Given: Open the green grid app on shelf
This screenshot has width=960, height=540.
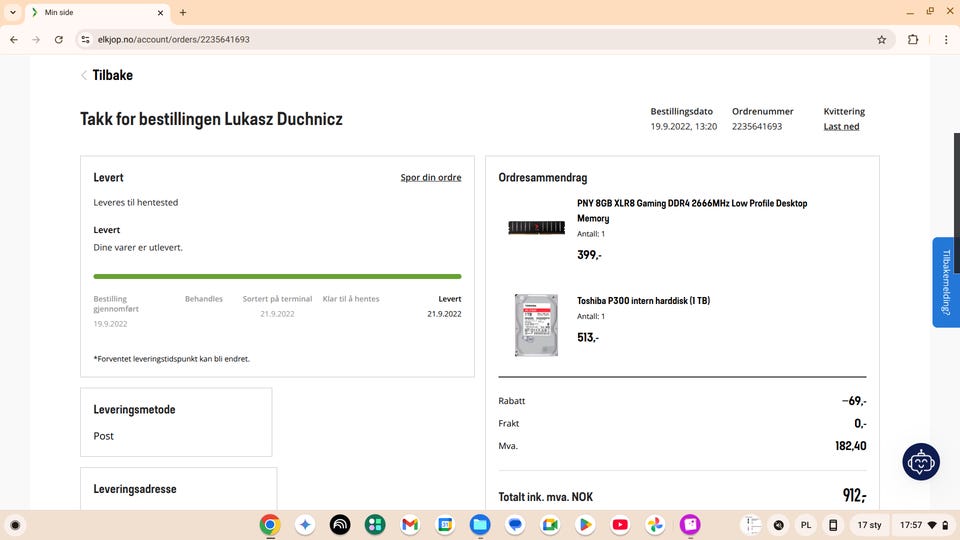Looking at the screenshot, I should (x=375, y=525).
